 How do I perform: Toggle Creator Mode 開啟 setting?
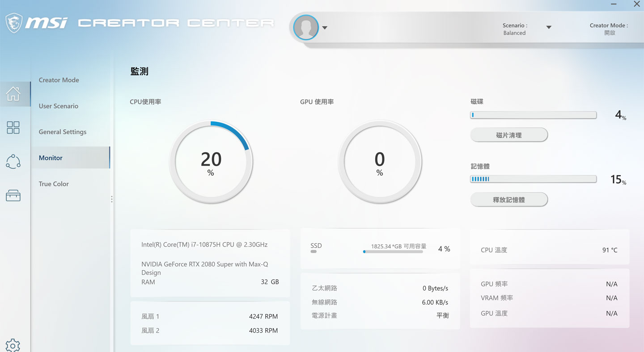click(609, 29)
